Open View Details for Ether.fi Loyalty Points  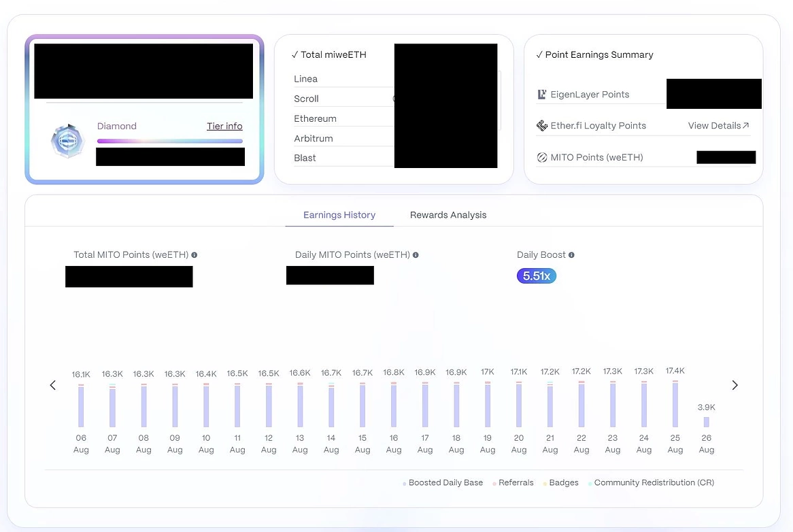click(718, 125)
